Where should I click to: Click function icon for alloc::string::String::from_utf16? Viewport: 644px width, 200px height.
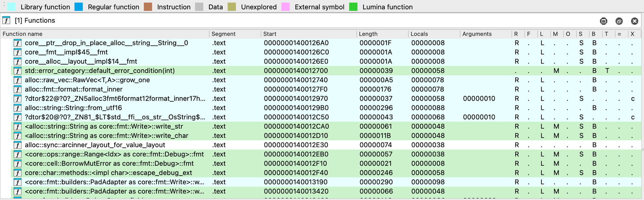coord(17,108)
